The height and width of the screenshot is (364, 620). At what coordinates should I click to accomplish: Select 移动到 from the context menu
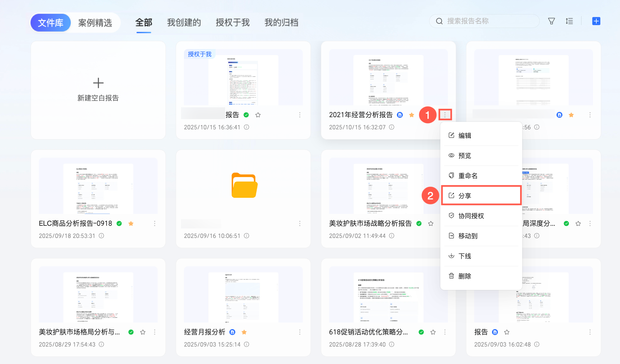pos(481,236)
